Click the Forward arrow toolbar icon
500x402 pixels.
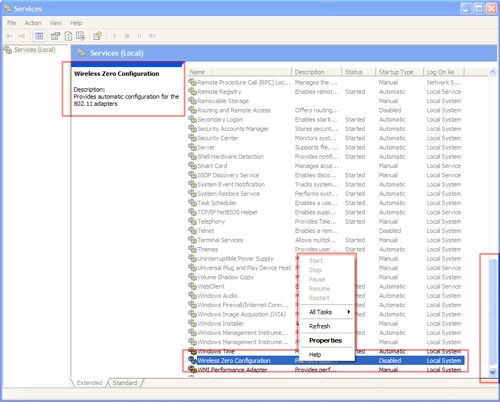tap(22, 36)
